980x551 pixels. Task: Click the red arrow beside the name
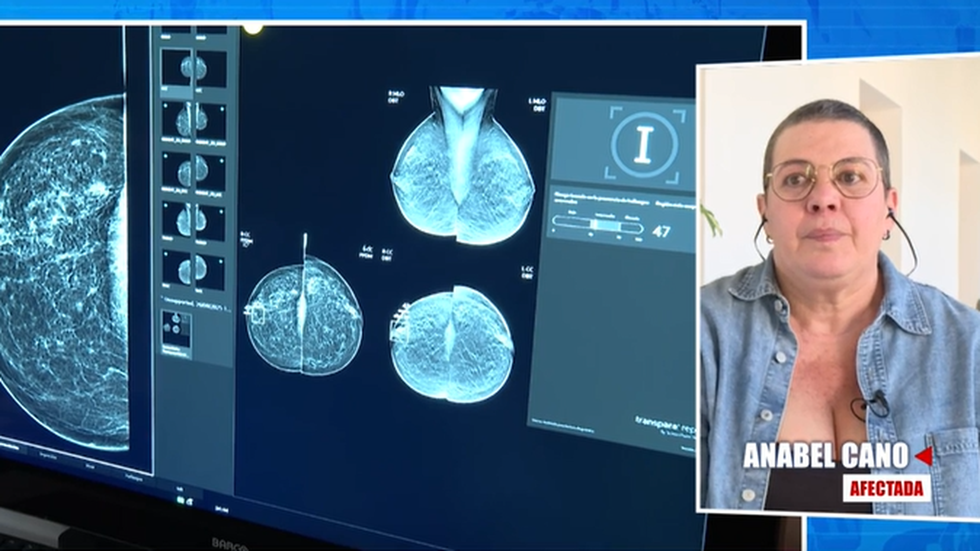[924, 456]
